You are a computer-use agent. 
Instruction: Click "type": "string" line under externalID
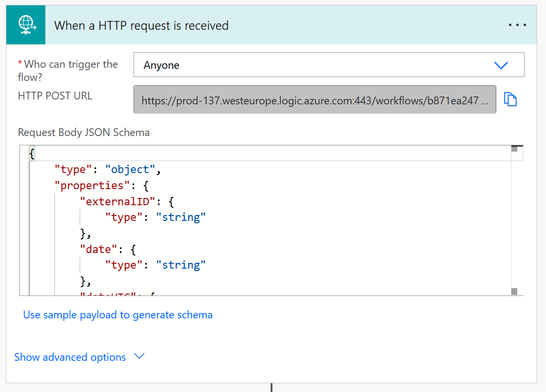(156, 217)
